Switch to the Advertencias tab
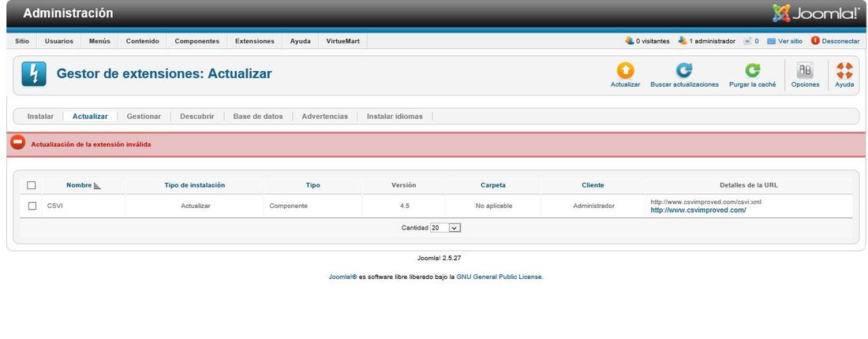 pyautogui.click(x=325, y=116)
